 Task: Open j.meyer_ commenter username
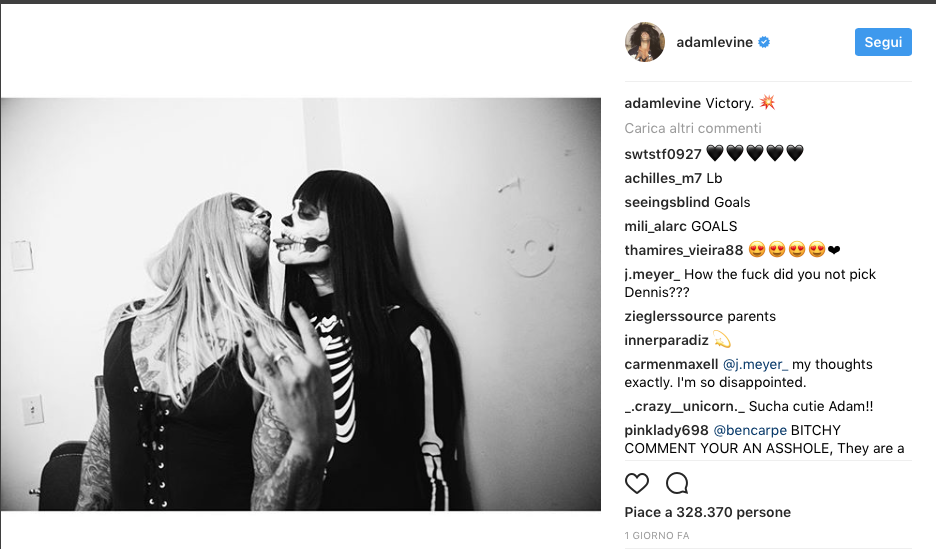pyautogui.click(x=652, y=274)
